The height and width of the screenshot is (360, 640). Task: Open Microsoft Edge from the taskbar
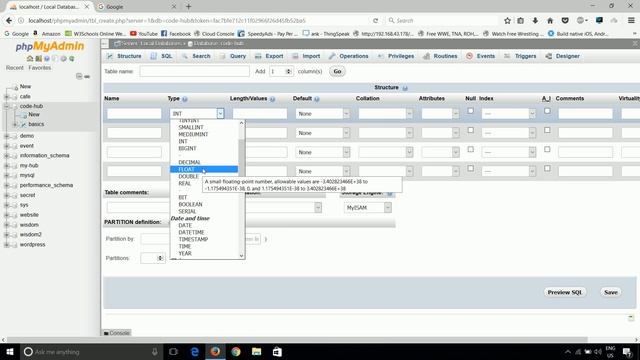pos(195,351)
